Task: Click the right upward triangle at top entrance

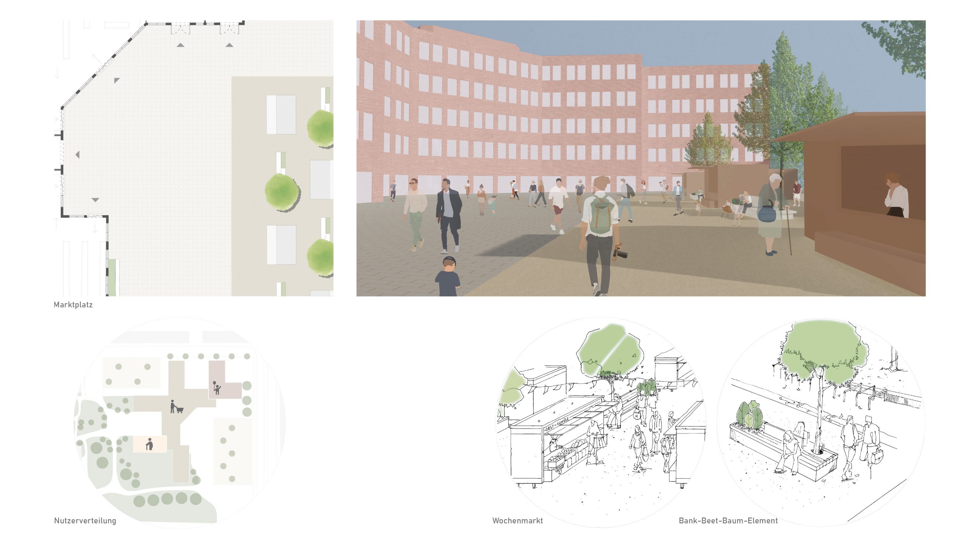Action: pos(229,45)
